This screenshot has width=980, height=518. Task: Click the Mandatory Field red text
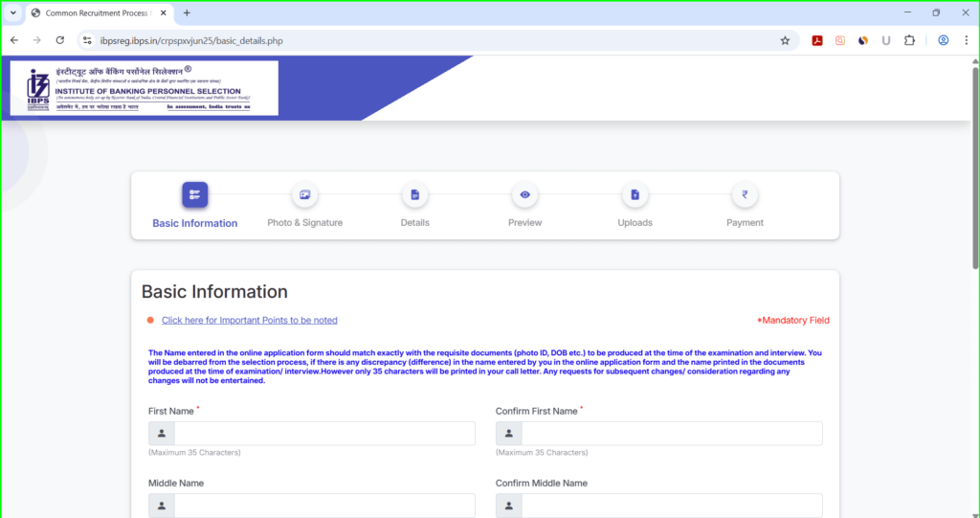793,321
